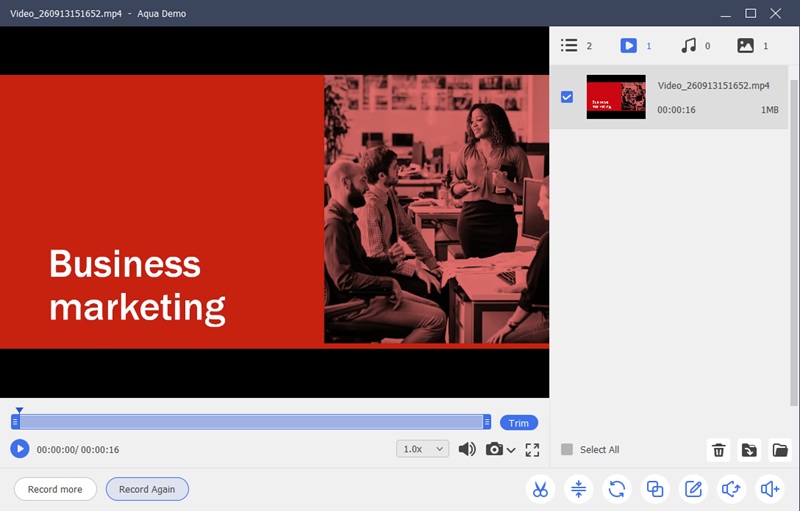Viewport: 800px width, 511px height.
Task: Expand the snapshot options arrow
Action: 511,450
